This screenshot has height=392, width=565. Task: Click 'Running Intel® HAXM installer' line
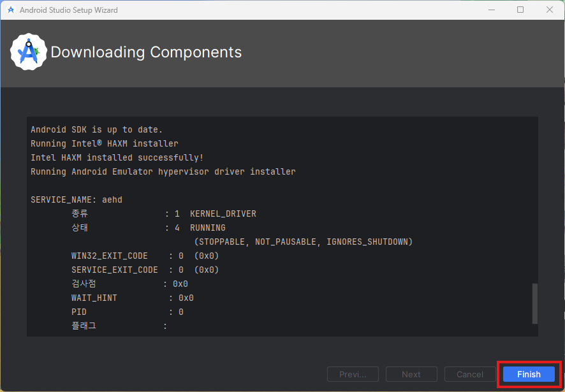click(105, 143)
